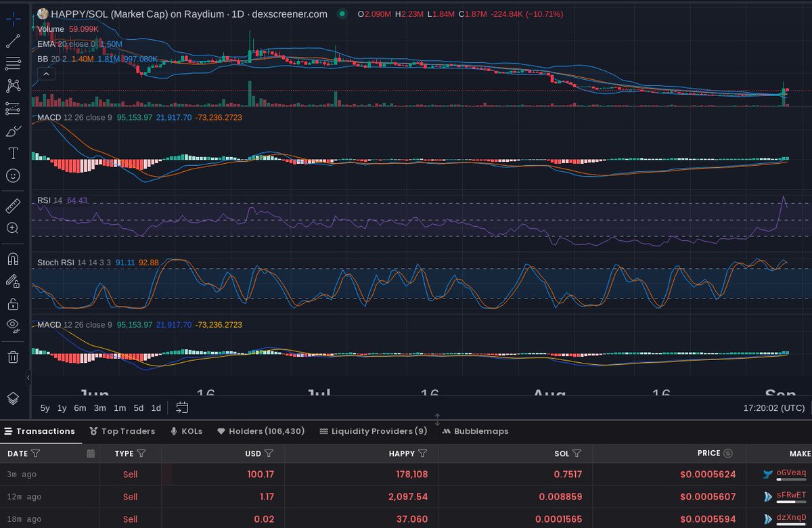Click the 0.0001565 SOL amount cell

558,519
